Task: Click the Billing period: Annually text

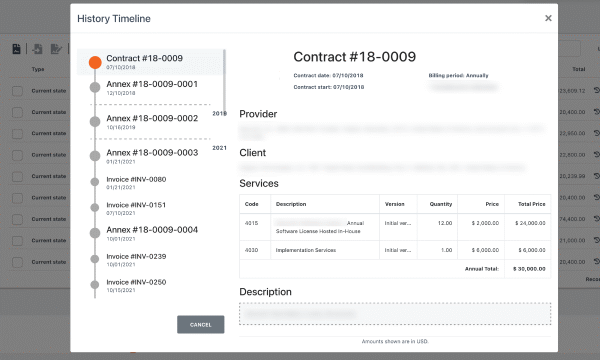Action: (x=458, y=75)
